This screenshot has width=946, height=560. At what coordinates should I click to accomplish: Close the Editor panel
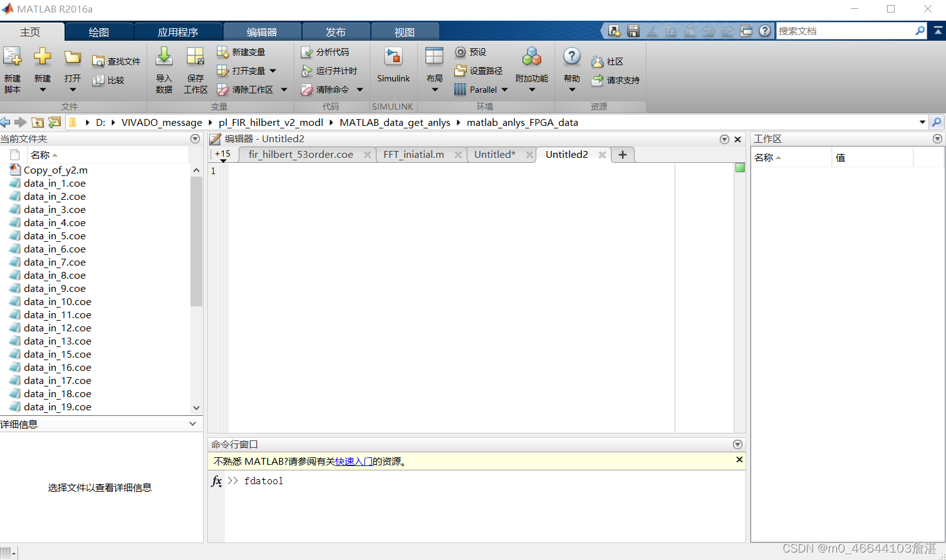click(738, 139)
